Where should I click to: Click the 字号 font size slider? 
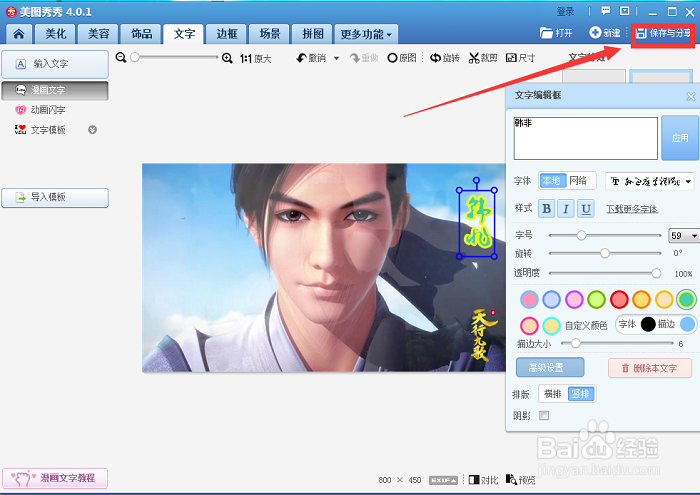pos(604,235)
